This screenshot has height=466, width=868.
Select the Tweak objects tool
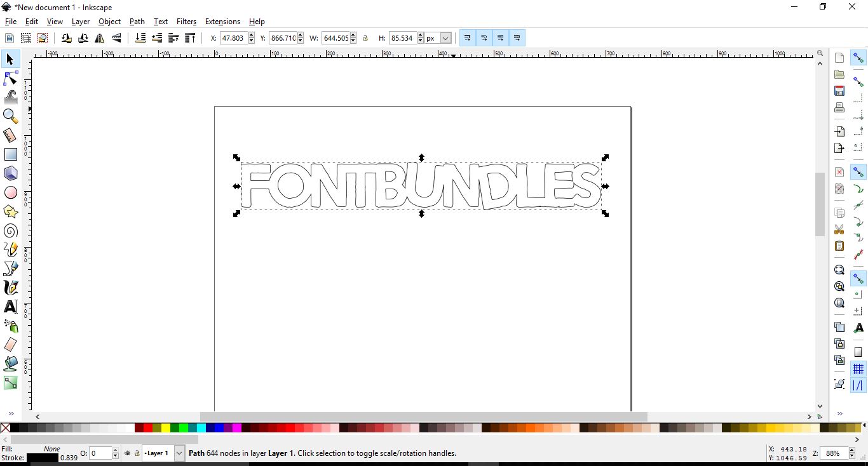(x=11, y=97)
